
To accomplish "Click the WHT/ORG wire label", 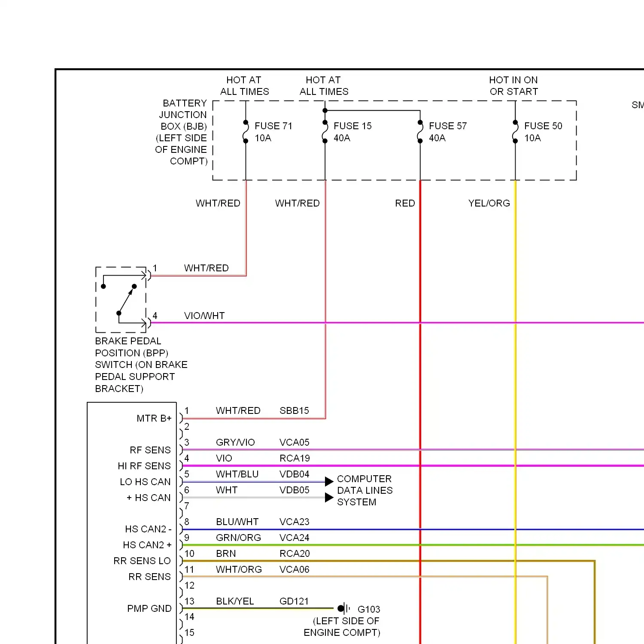I will pyautogui.click(x=239, y=569).
